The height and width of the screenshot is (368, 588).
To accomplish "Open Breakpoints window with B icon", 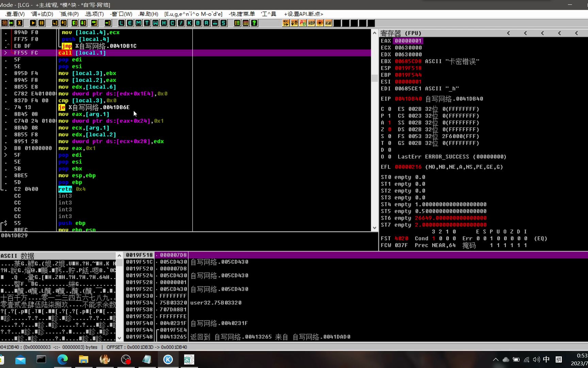I will click(x=198, y=23).
